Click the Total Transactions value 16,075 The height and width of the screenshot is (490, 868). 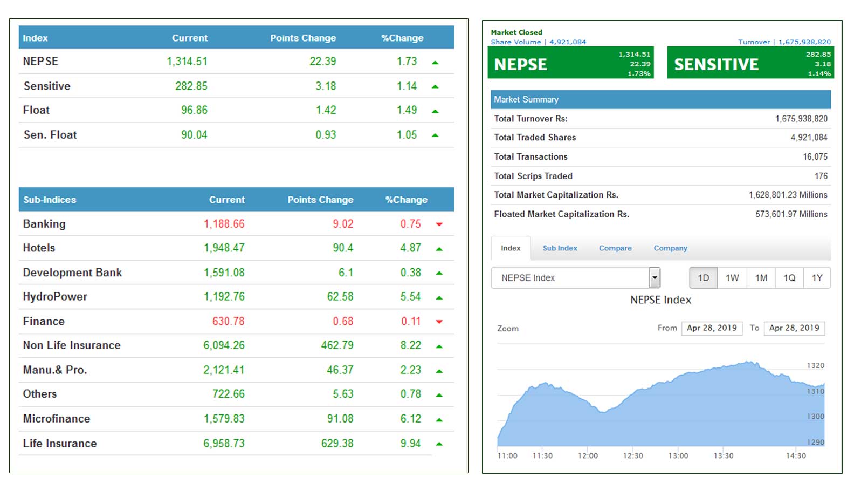click(815, 157)
